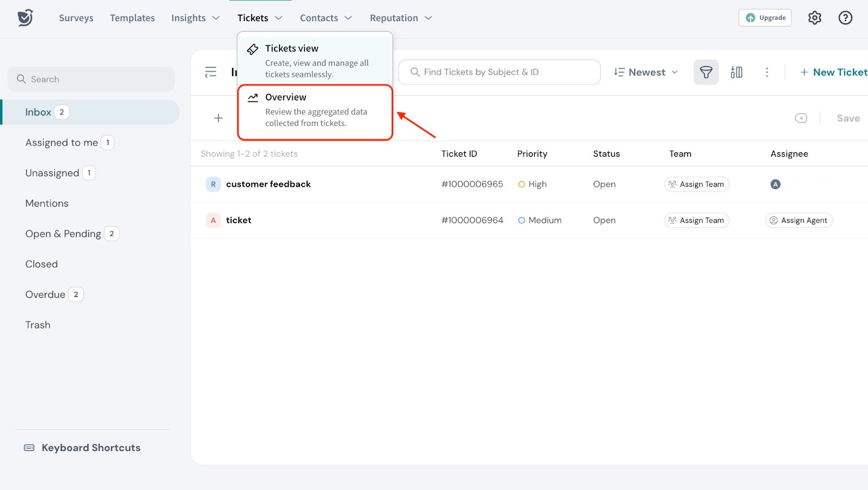Screen dimensions: 868x490
Task: Collapse the sidebar using the hamburger icon
Action: (210, 72)
